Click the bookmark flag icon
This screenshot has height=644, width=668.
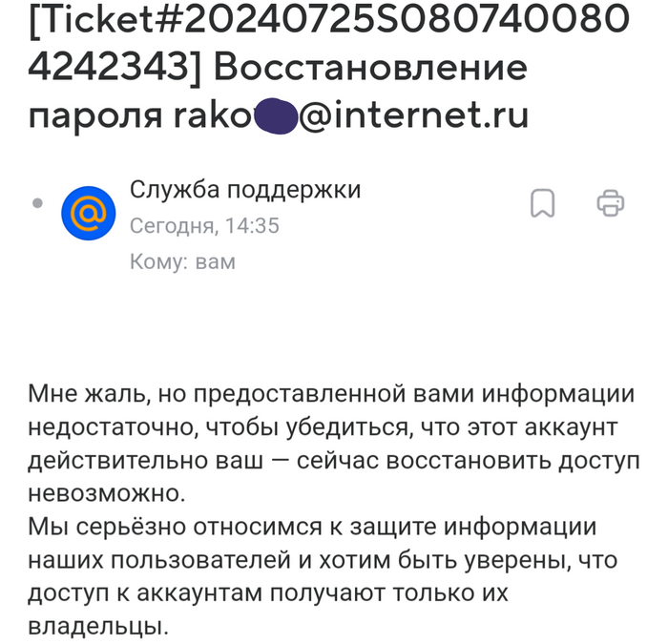543,203
